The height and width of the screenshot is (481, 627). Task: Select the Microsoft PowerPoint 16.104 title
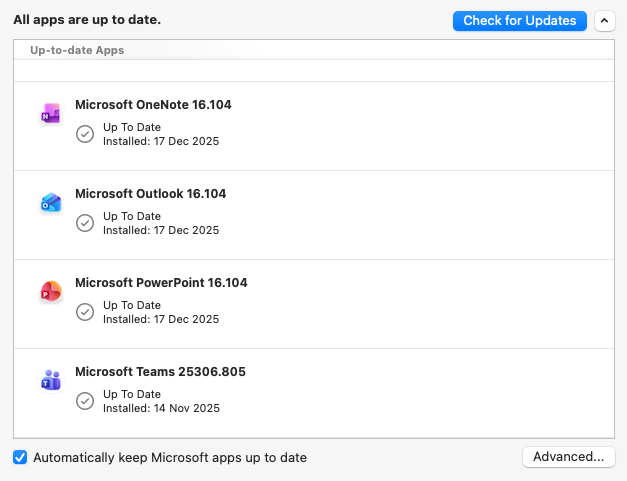(161, 283)
